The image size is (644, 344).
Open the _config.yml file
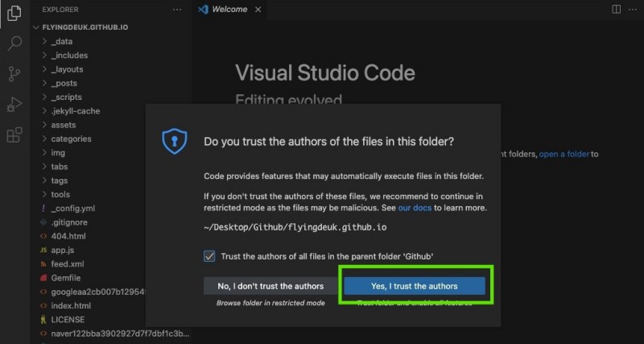72,208
